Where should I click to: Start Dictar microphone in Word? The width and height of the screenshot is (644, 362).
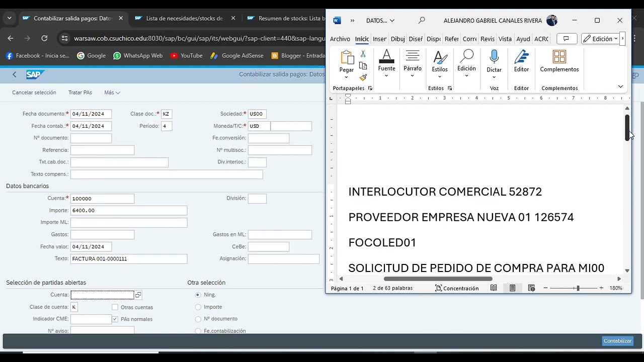(x=494, y=57)
